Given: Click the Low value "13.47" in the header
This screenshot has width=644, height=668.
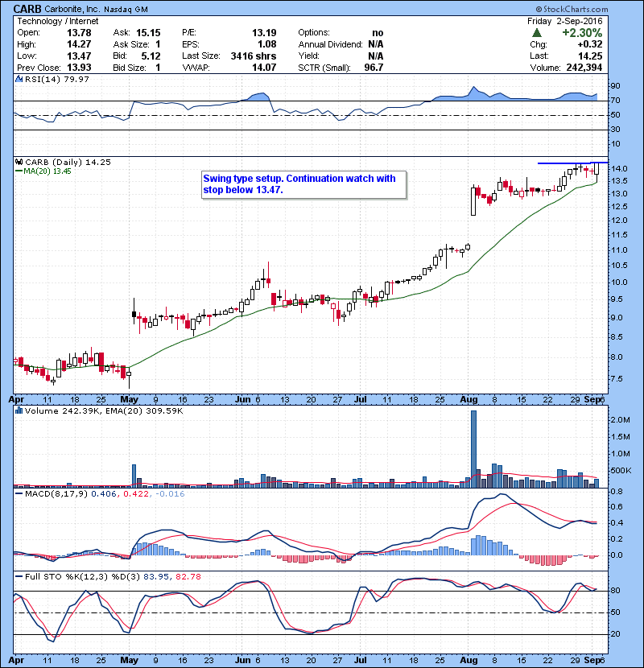Looking at the screenshot, I should pos(79,56).
